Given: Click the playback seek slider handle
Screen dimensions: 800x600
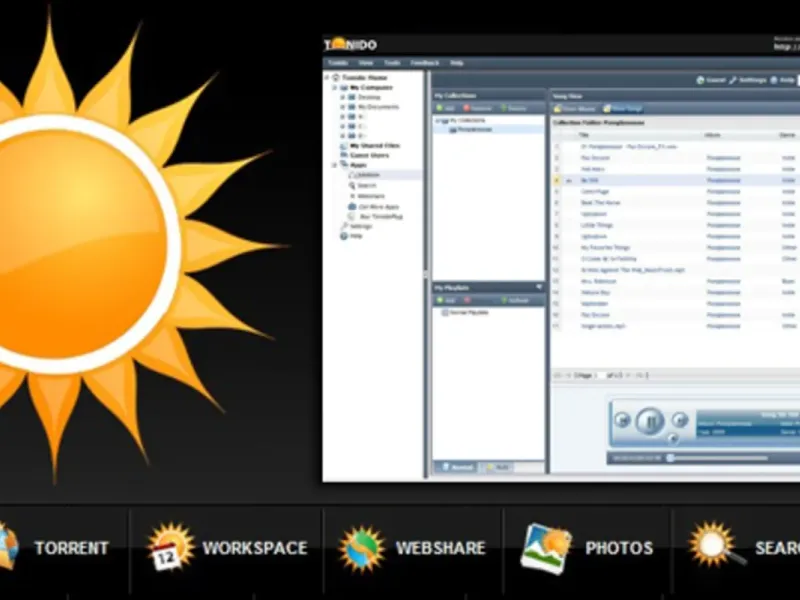Looking at the screenshot, I should pyautogui.click(x=671, y=458).
